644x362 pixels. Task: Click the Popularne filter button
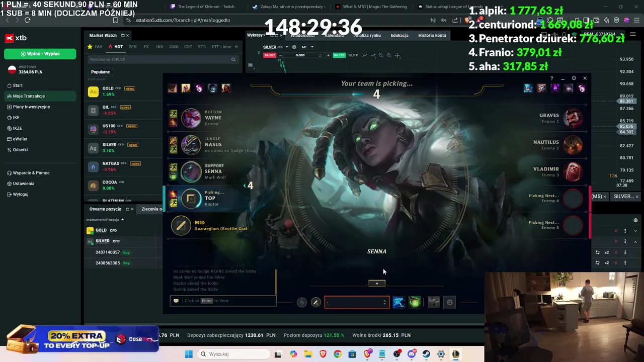tap(100, 72)
